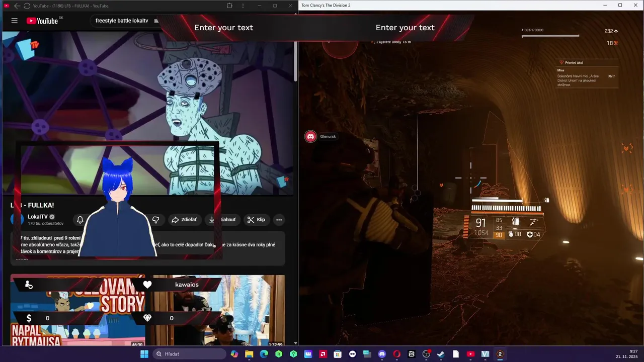644x362 pixels.
Task: Open the V app icon on taskbar
Action: pyautogui.click(x=485, y=354)
